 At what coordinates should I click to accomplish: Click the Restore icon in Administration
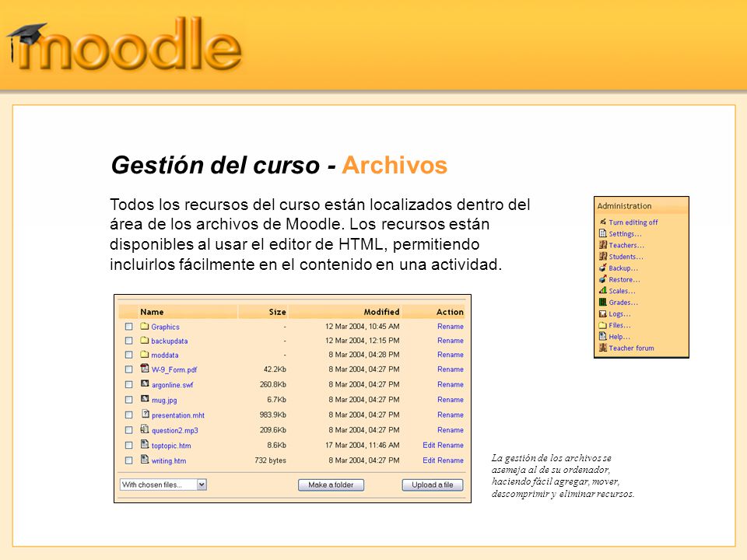602,279
